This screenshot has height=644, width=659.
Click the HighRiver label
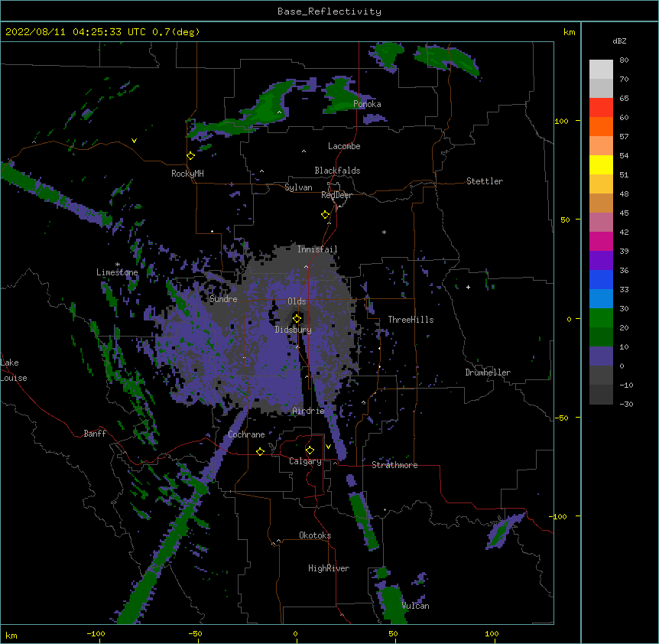329,568
